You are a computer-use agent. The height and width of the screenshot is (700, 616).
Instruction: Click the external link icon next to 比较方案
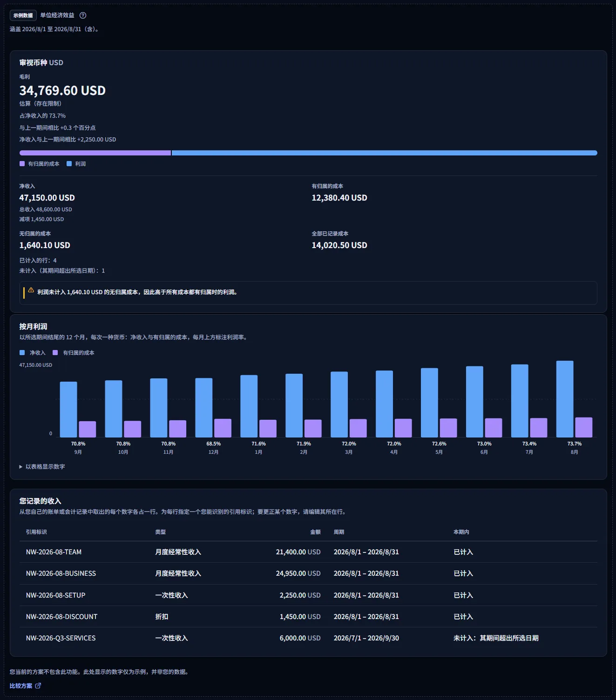tap(38, 686)
